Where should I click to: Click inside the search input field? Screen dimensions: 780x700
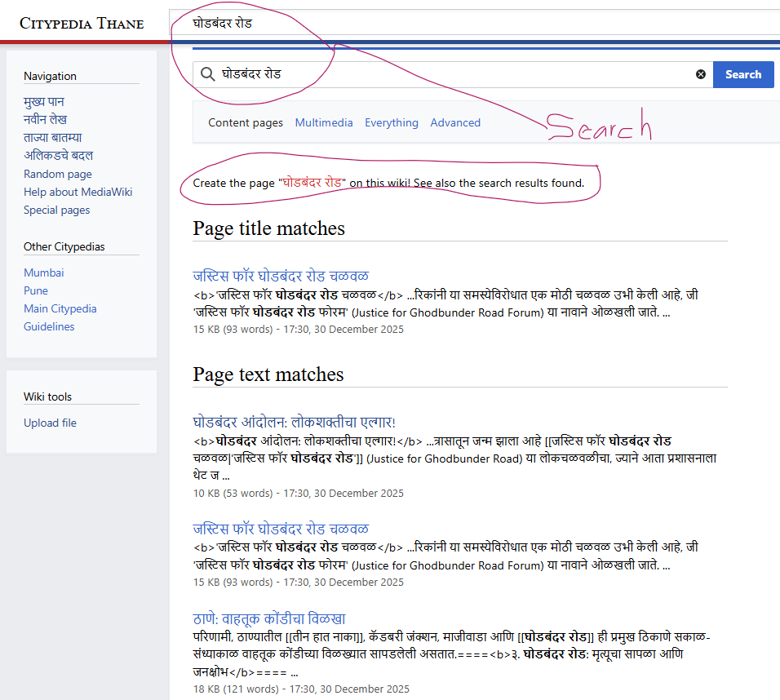(449, 74)
